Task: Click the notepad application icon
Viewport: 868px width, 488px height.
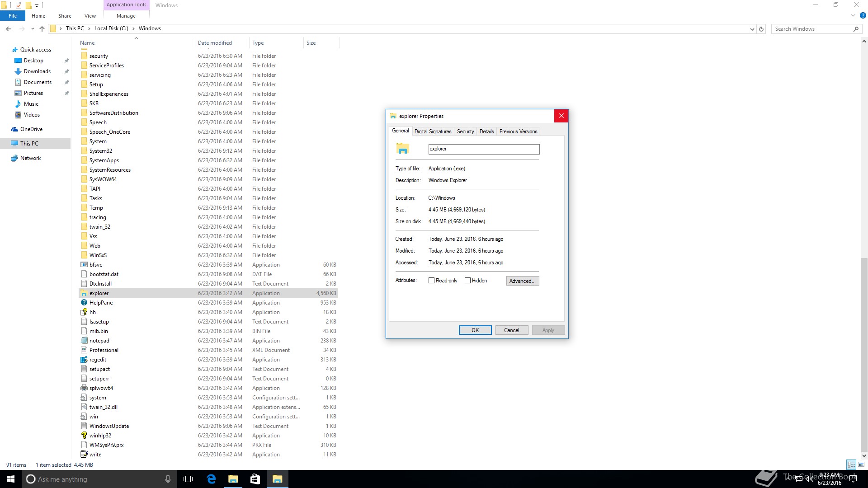Action: (84, 341)
